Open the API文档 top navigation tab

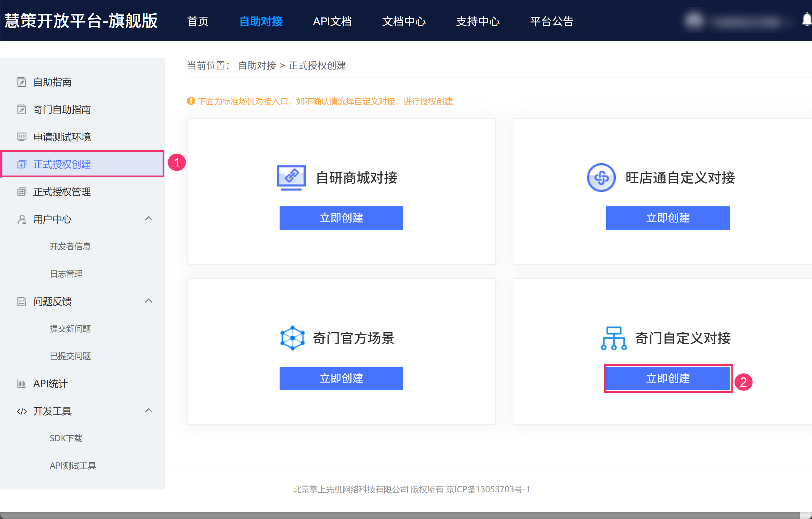coord(332,21)
